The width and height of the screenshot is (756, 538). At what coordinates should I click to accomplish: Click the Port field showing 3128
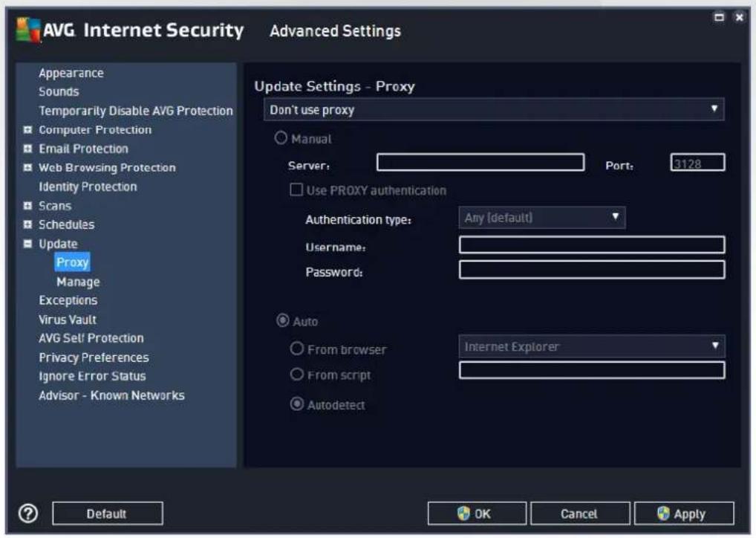point(697,163)
